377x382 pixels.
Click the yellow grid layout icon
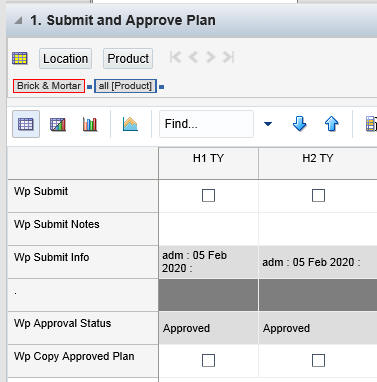coord(20,58)
